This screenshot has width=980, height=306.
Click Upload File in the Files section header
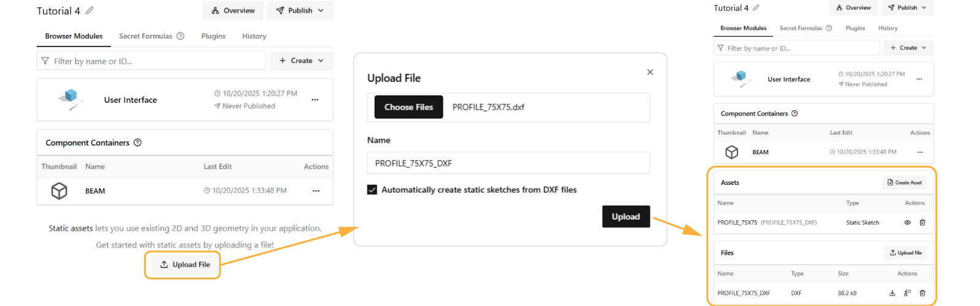905,253
